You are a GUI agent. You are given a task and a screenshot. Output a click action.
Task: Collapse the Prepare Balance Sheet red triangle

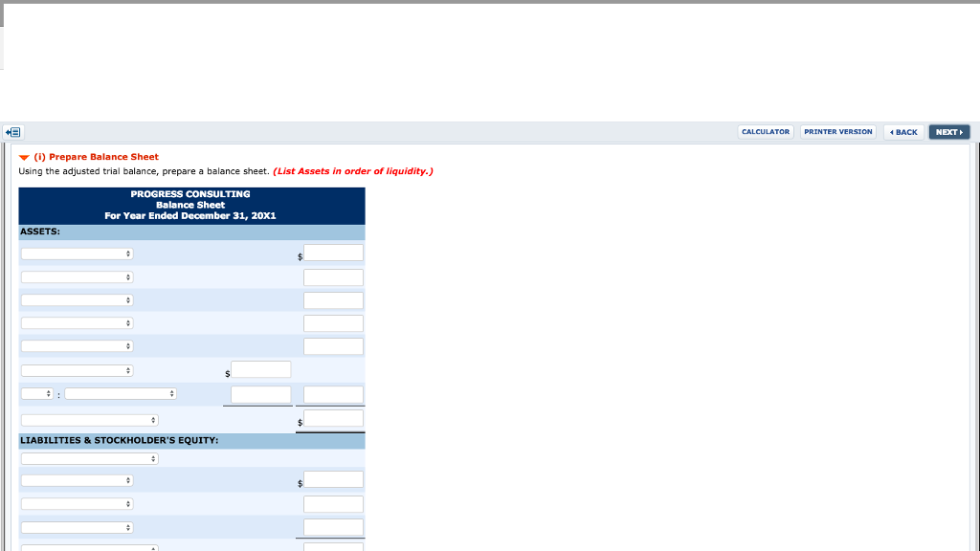(x=24, y=158)
